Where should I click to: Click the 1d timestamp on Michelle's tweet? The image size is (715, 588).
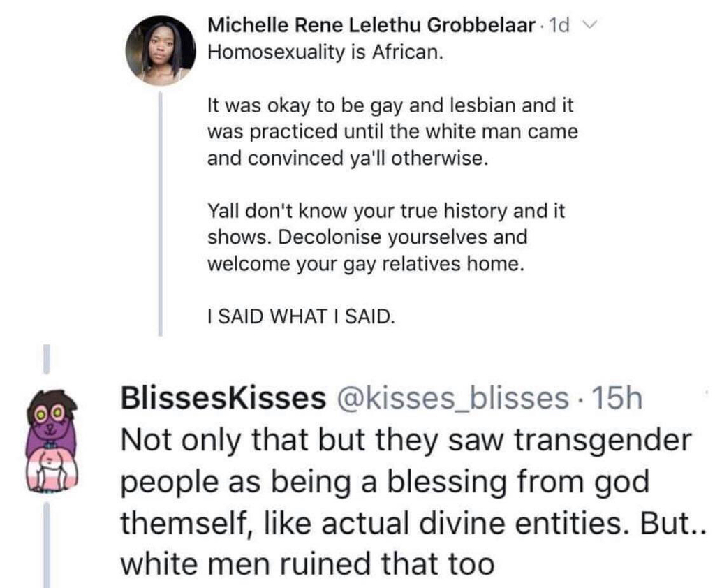(559, 27)
